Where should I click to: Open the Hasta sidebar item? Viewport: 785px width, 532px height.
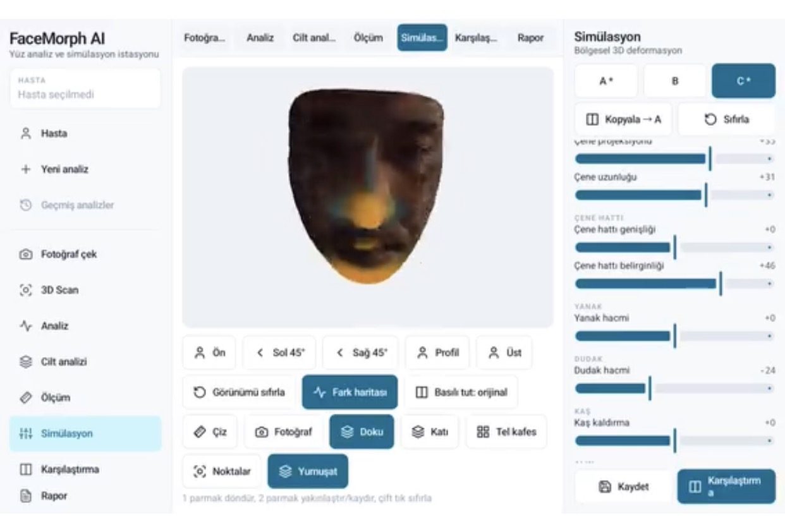coord(85,134)
